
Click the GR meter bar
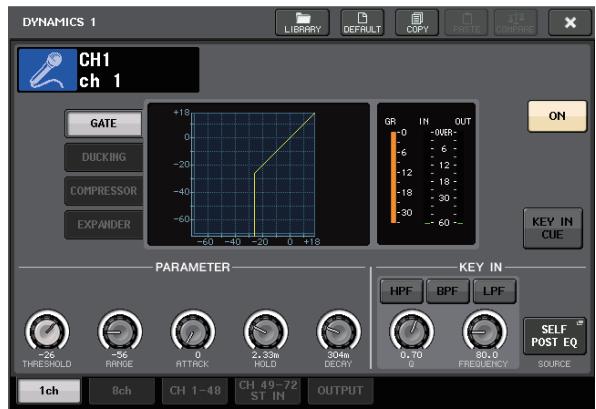point(393,177)
